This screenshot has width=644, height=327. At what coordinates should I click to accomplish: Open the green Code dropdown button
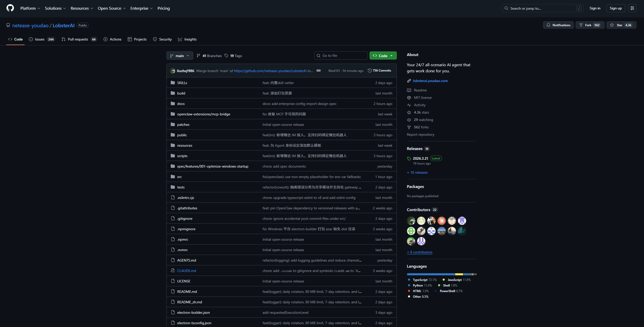click(383, 56)
